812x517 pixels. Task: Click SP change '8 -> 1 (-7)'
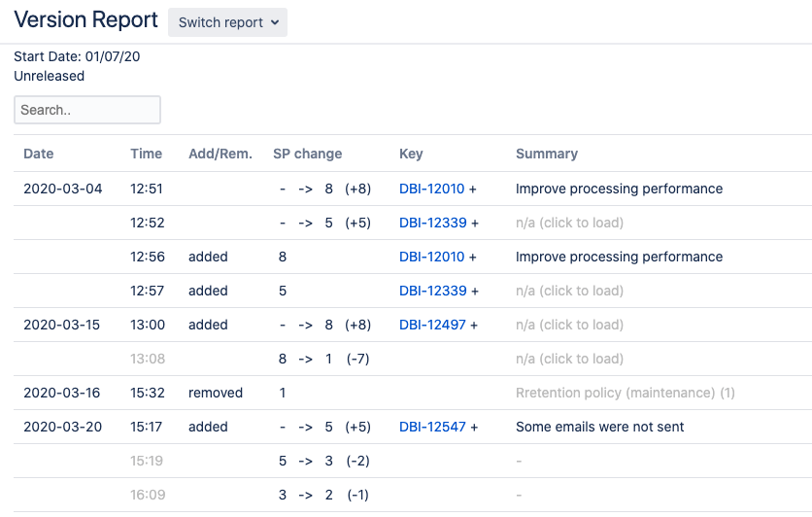(323, 359)
